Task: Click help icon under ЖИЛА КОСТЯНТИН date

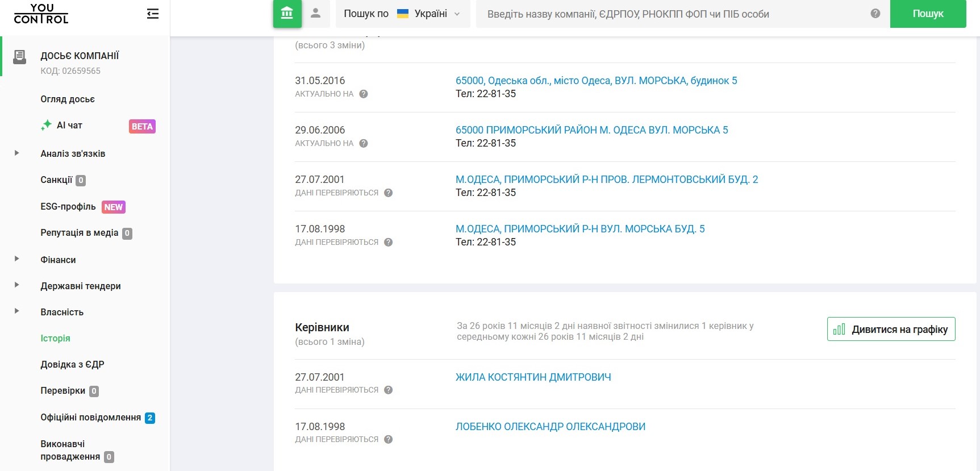Action: coord(389,390)
